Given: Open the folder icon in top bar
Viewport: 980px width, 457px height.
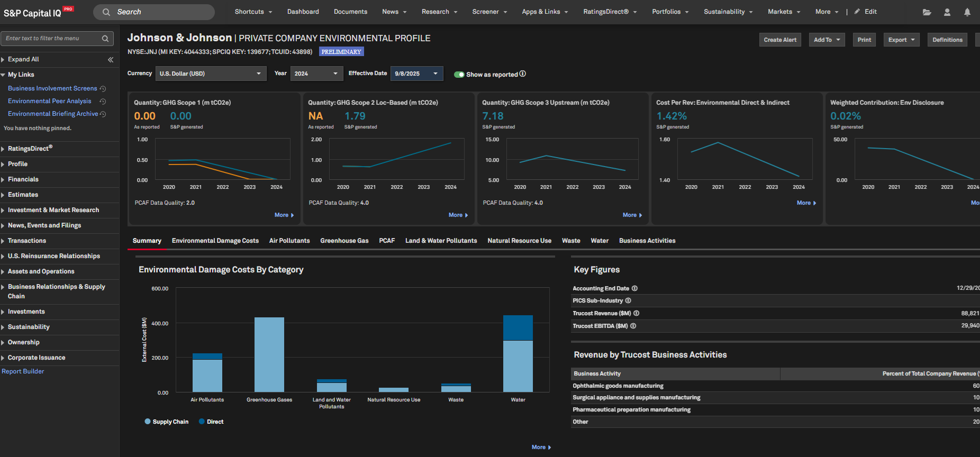Looking at the screenshot, I should tap(927, 12).
